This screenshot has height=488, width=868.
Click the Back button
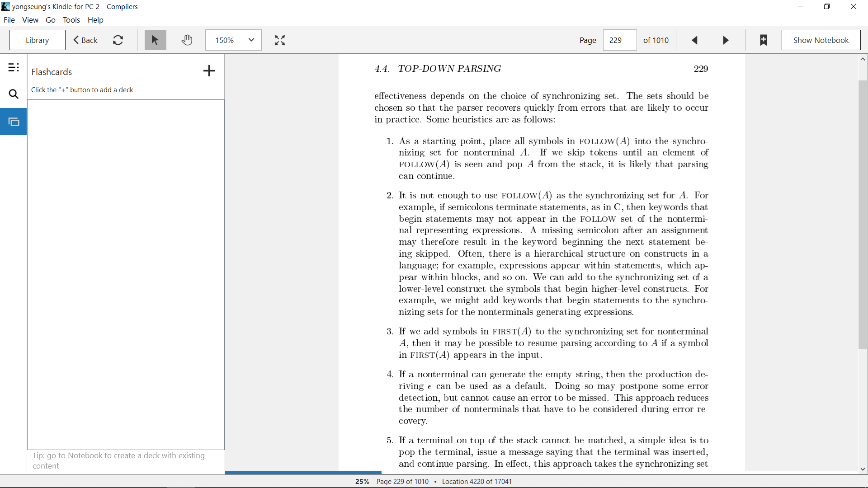point(85,40)
